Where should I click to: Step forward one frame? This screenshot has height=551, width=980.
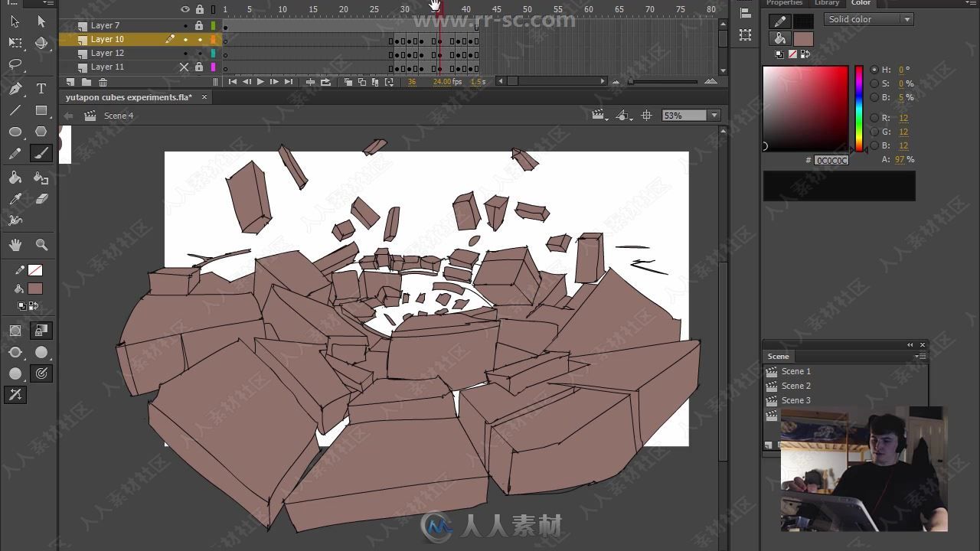[274, 82]
